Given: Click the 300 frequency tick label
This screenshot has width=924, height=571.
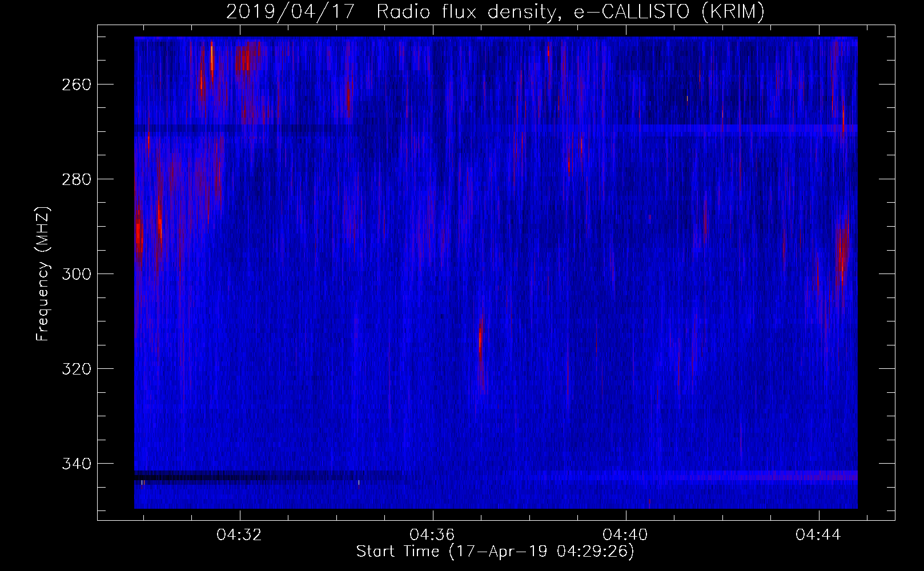Looking at the screenshot, I should click(x=76, y=274).
